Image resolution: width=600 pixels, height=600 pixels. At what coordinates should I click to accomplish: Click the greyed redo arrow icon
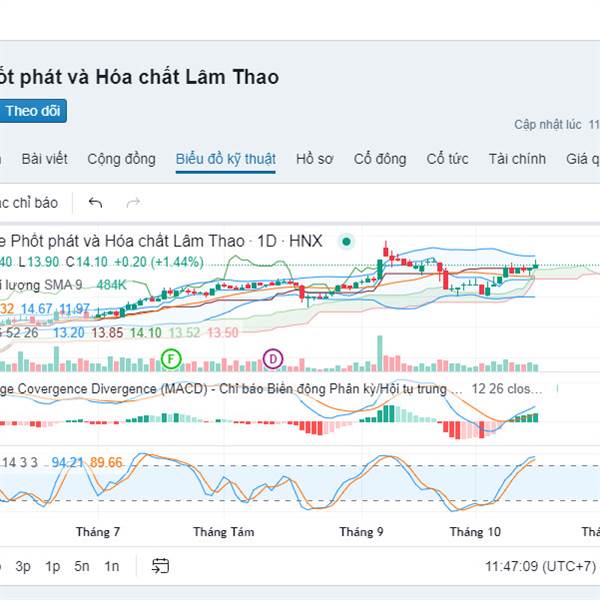pyautogui.click(x=133, y=202)
